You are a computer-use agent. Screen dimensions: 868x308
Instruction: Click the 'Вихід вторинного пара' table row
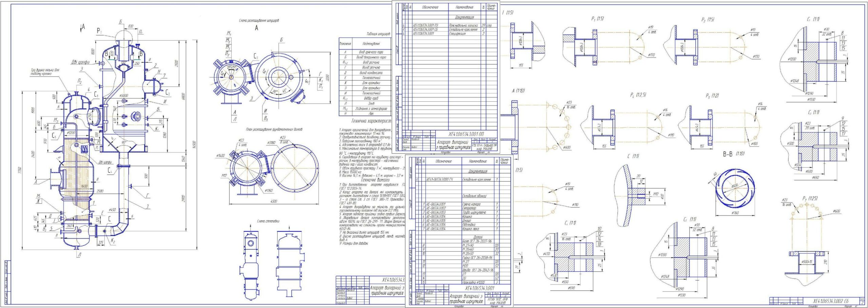click(365, 57)
